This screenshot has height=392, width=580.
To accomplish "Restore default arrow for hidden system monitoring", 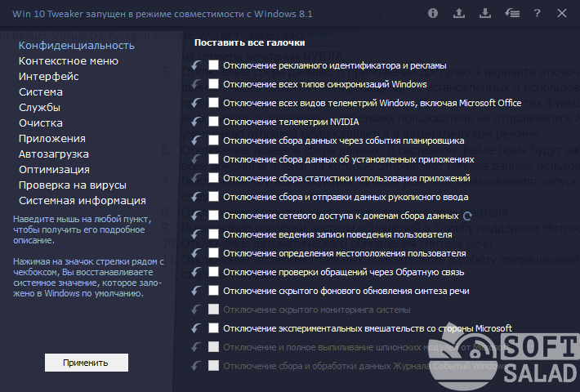I will [196, 310].
